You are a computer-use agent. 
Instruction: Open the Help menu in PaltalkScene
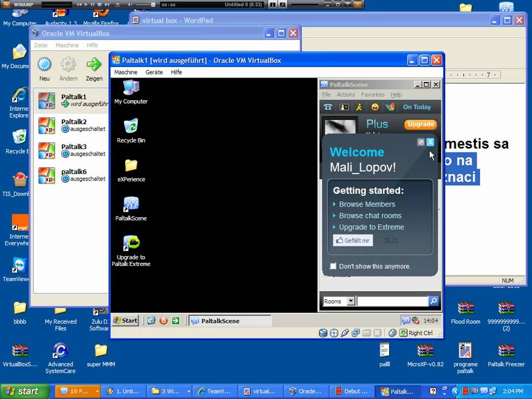[x=396, y=95]
